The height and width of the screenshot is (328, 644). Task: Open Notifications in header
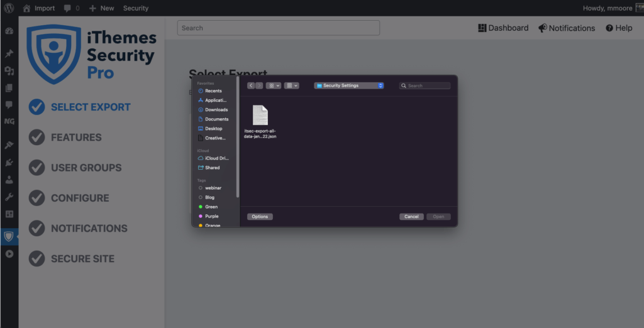pyautogui.click(x=567, y=28)
